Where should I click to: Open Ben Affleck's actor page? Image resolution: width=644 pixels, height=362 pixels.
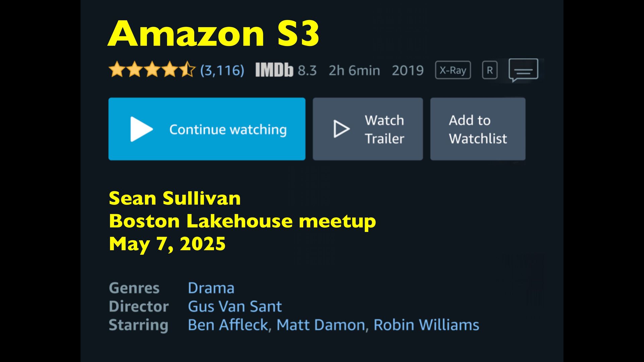(x=228, y=325)
